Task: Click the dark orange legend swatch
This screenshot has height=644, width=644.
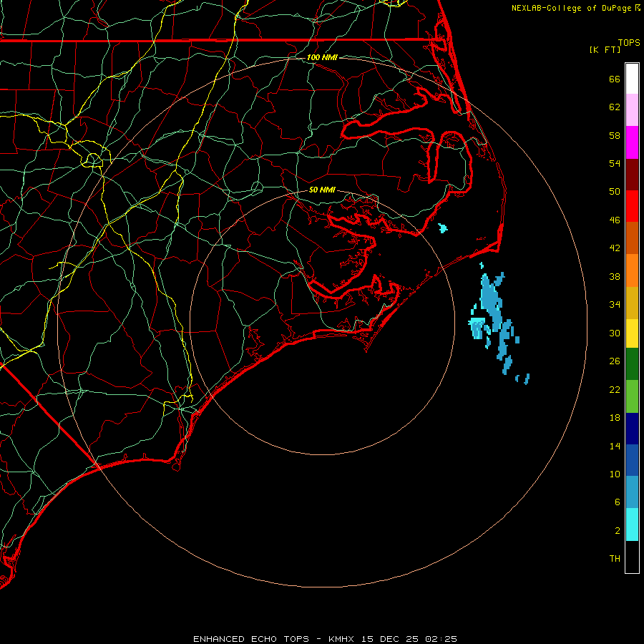Action: (x=632, y=238)
